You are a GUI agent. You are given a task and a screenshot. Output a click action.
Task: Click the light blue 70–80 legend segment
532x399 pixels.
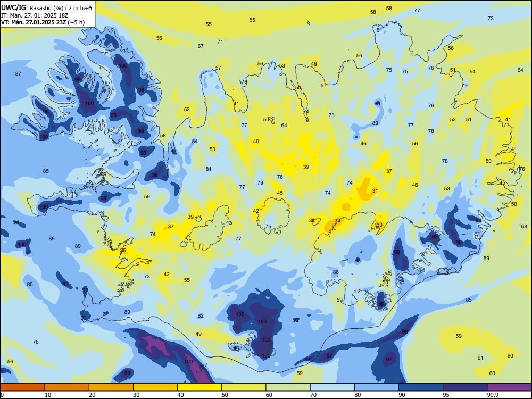[x=332, y=387]
